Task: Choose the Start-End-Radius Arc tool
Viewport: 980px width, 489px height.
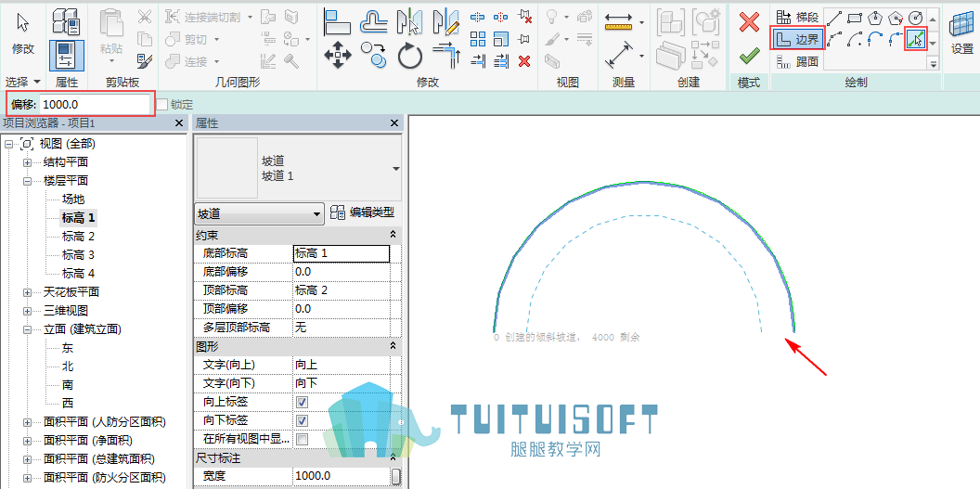Action: 833,40
